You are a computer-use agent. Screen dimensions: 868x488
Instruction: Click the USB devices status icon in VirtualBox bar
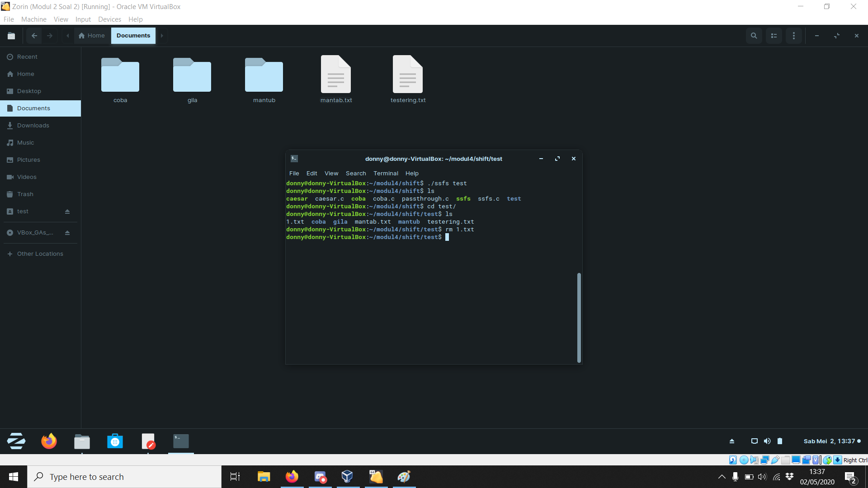(x=775, y=460)
